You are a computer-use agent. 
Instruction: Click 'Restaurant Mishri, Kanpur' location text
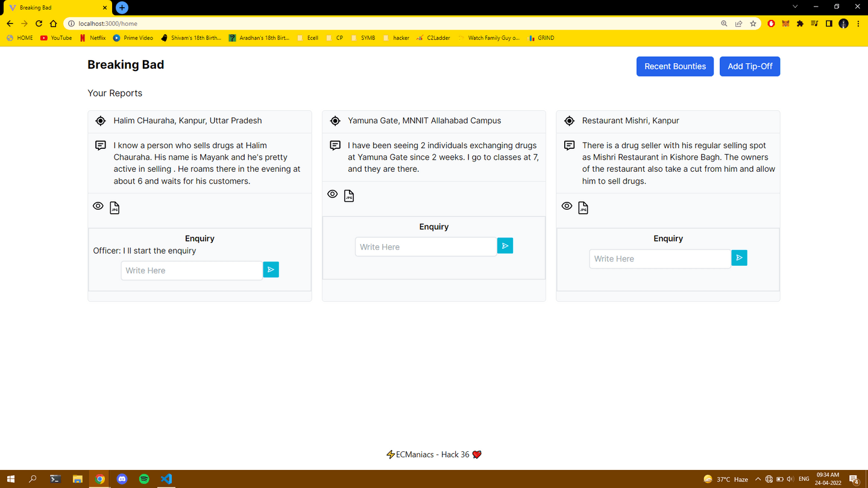(631, 120)
